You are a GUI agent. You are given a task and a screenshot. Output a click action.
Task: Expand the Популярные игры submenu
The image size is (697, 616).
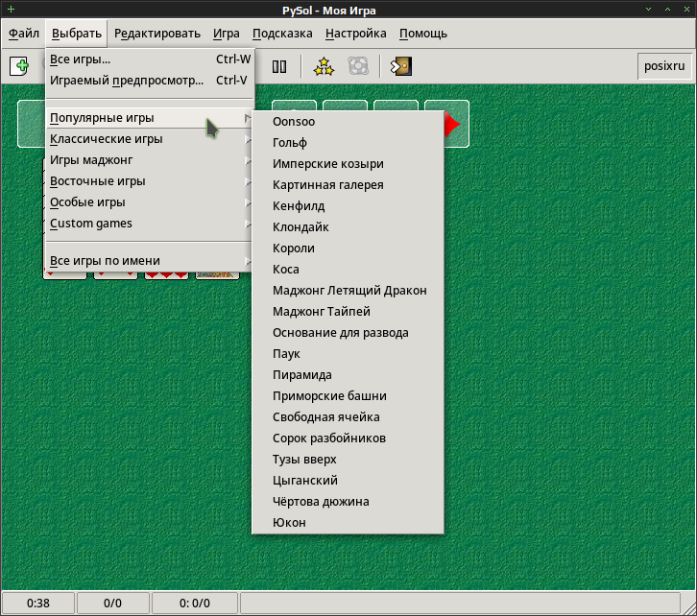pyautogui.click(x=150, y=118)
